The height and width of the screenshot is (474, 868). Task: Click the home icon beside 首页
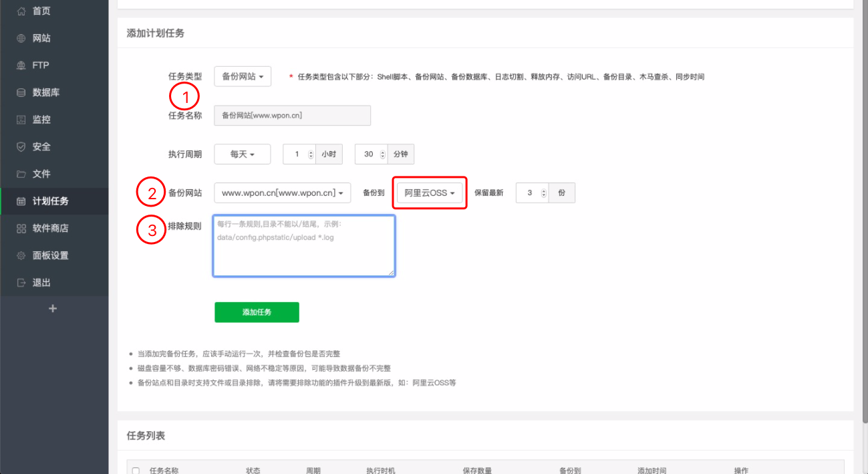click(21, 11)
